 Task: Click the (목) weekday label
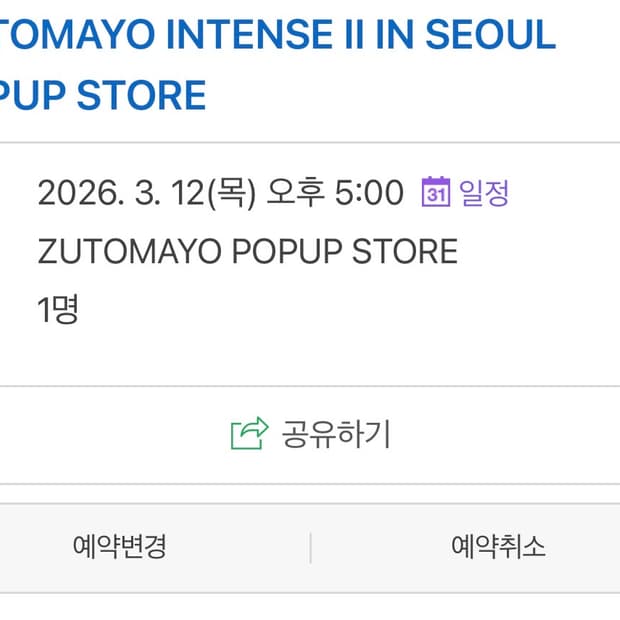229,192
